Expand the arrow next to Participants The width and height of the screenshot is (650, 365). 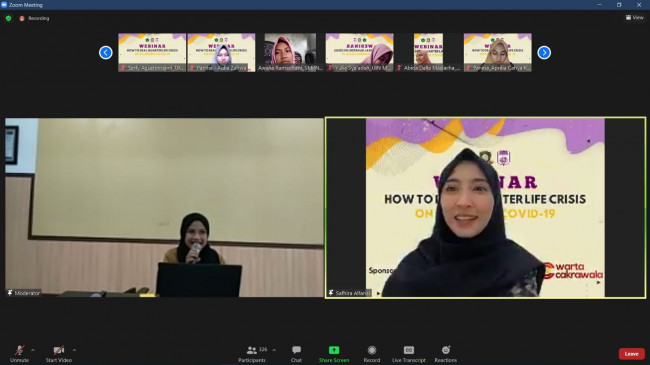274,350
